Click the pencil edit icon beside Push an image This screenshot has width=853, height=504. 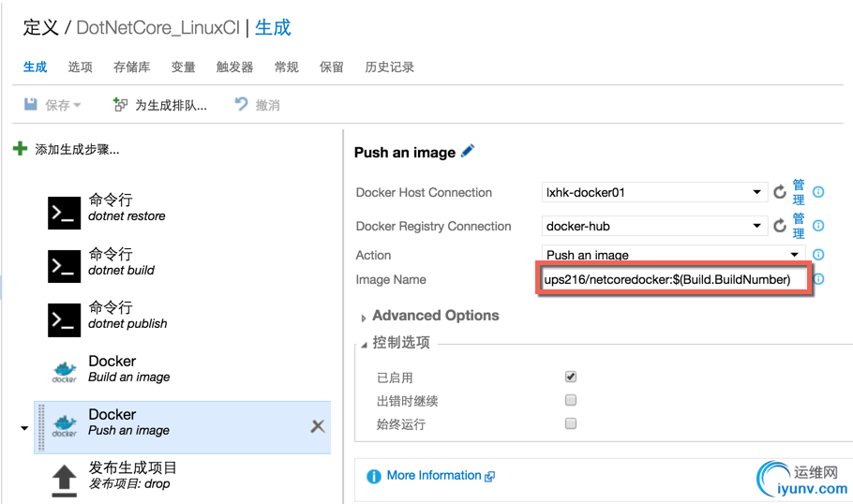468,151
